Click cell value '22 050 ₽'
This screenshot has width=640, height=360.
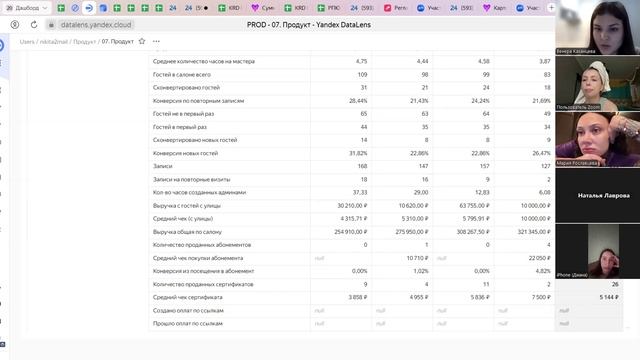tap(539, 258)
